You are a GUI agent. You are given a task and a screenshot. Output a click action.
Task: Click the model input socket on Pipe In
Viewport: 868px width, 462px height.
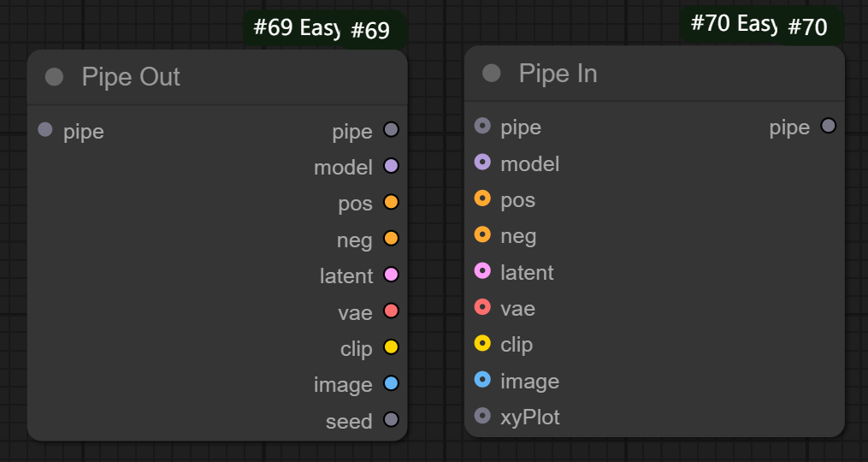[x=482, y=163]
